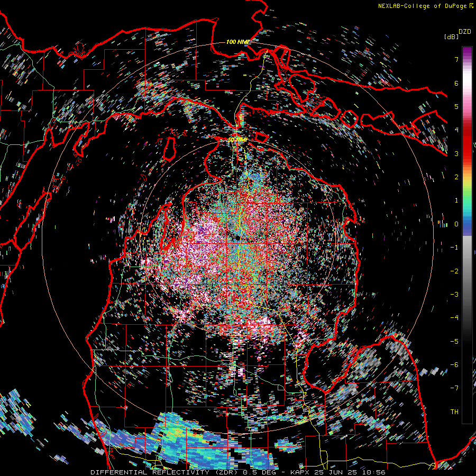
Task: Click the "-6" value on color scale
Action: coord(454,365)
